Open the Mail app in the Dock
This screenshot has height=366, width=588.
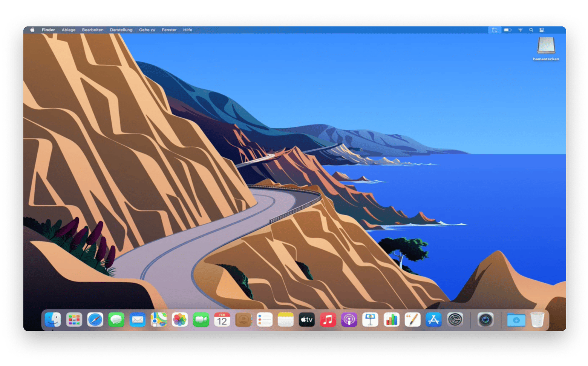[x=138, y=320]
